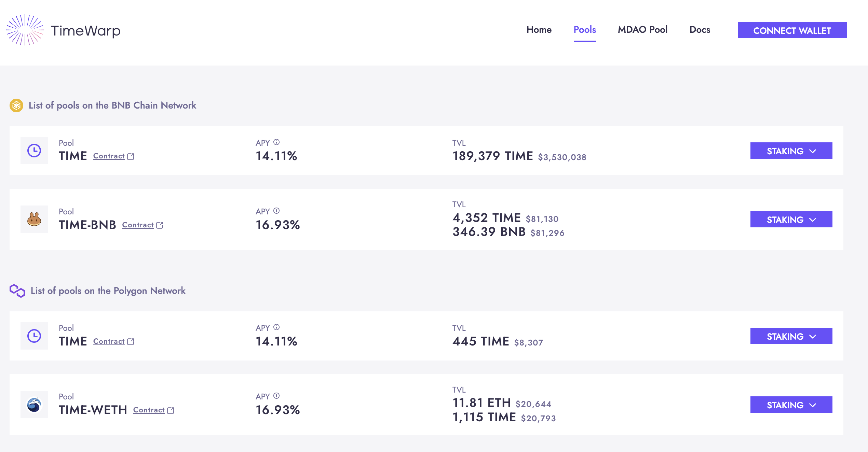Open Contract link for Polygon TIME pool
868x452 pixels.
point(109,341)
